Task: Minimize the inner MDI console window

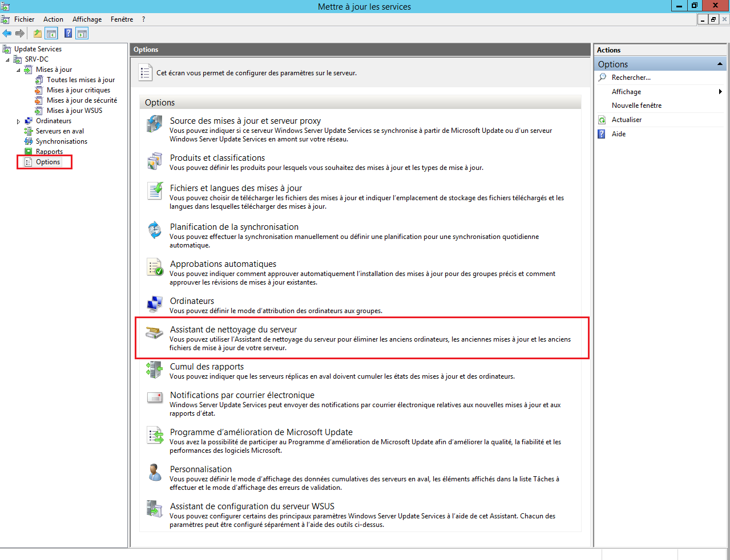Action: 703,19
